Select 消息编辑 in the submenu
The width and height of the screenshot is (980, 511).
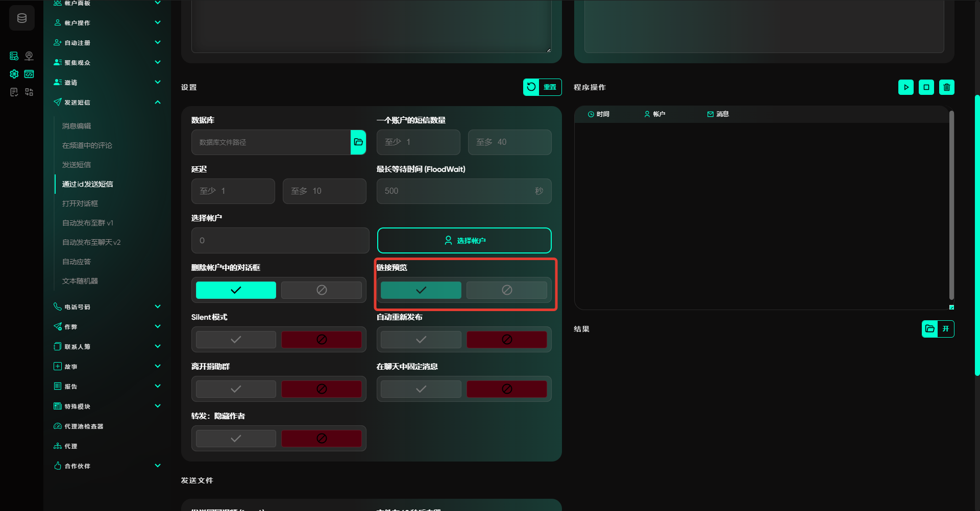[x=77, y=126]
